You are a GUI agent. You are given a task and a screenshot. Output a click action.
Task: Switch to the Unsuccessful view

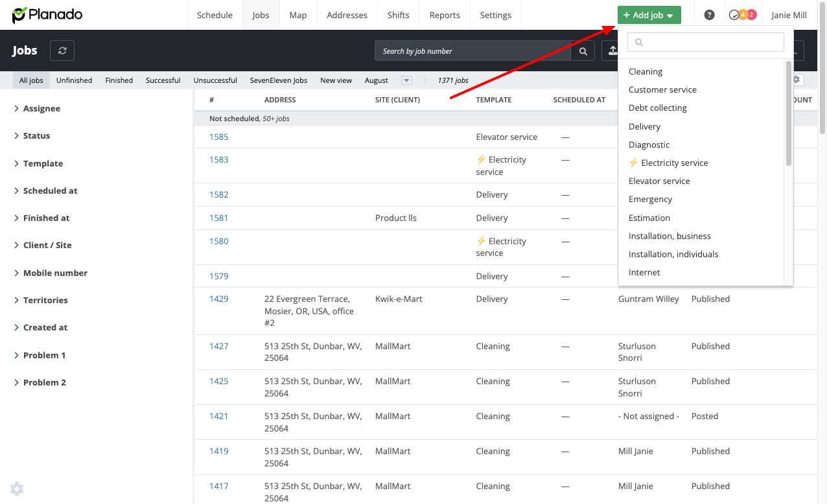pos(215,80)
